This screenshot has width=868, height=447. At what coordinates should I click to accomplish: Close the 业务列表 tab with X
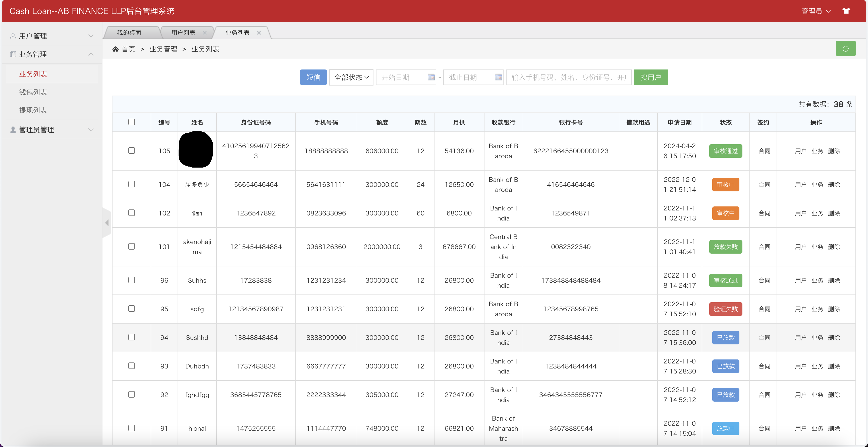259,33
